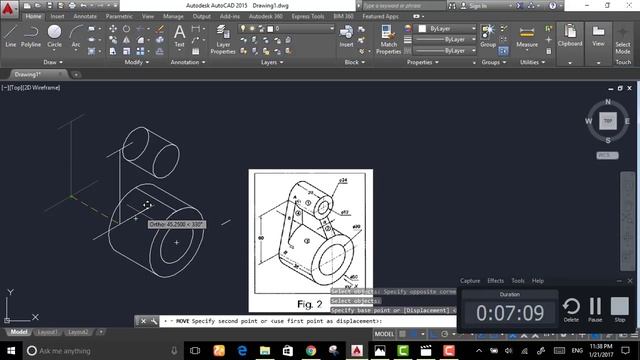This screenshot has width=640, height=360.
Task: Click the Help question mark icon
Action: 553,6
